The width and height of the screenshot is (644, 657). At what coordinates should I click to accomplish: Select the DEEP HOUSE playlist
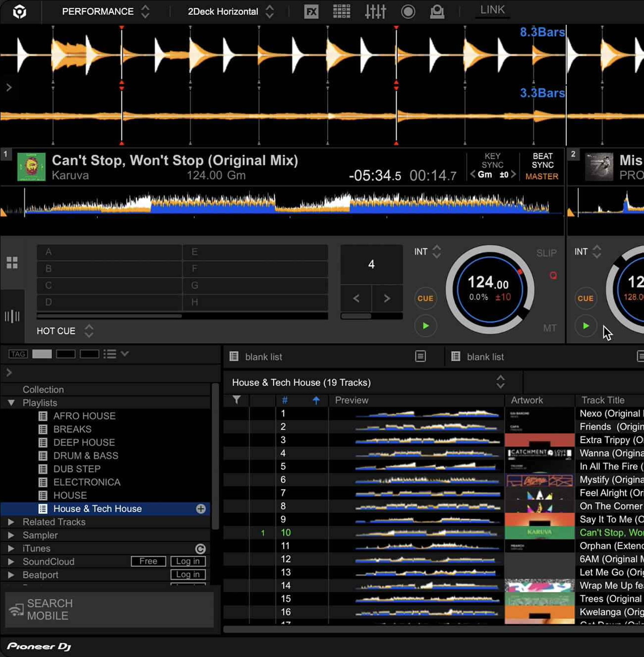pos(84,442)
